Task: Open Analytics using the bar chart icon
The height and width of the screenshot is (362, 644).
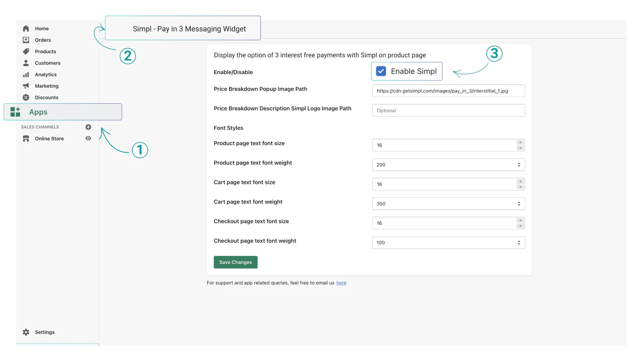Action: [x=26, y=75]
